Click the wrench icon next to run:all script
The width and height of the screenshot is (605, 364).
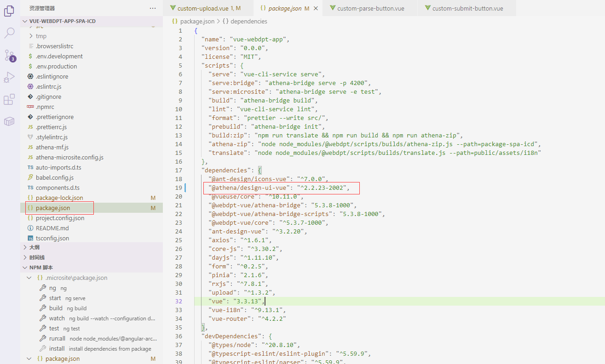click(43, 339)
